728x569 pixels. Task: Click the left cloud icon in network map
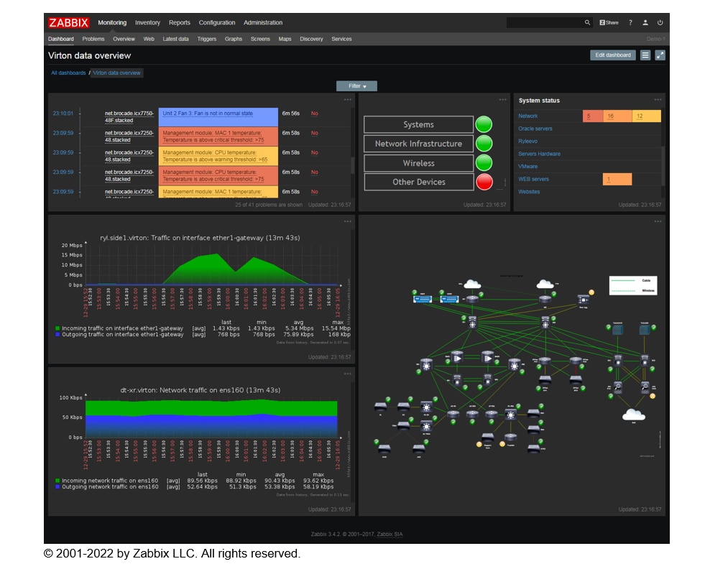472,284
